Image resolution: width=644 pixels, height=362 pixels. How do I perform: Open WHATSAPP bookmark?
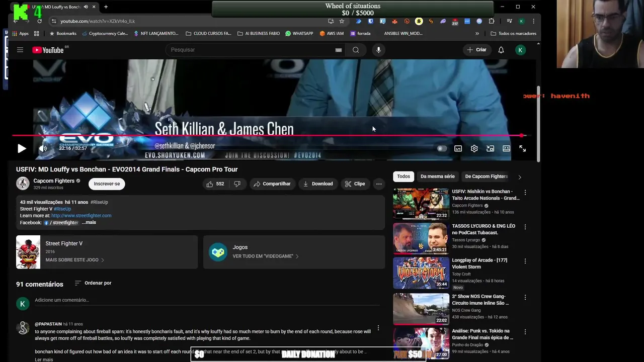(x=299, y=34)
